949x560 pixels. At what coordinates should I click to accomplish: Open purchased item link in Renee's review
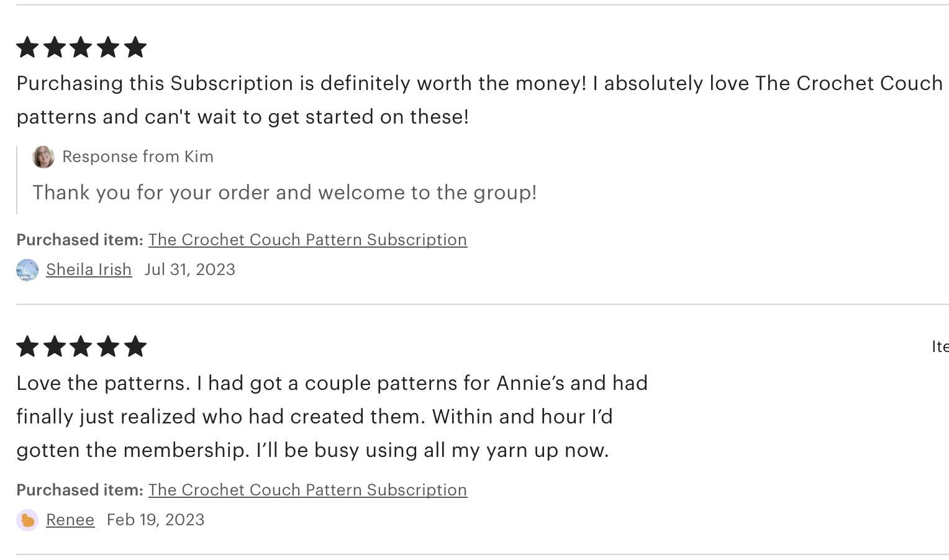click(x=307, y=490)
